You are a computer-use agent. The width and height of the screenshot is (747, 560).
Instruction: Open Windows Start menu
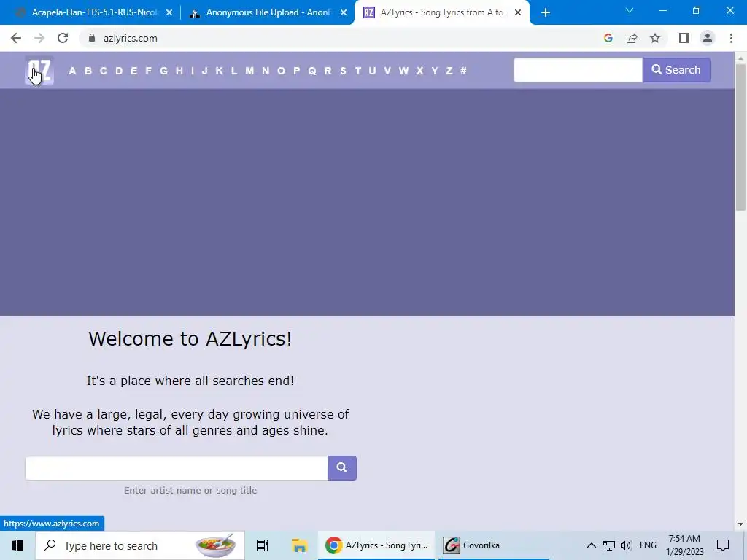[x=18, y=545]
